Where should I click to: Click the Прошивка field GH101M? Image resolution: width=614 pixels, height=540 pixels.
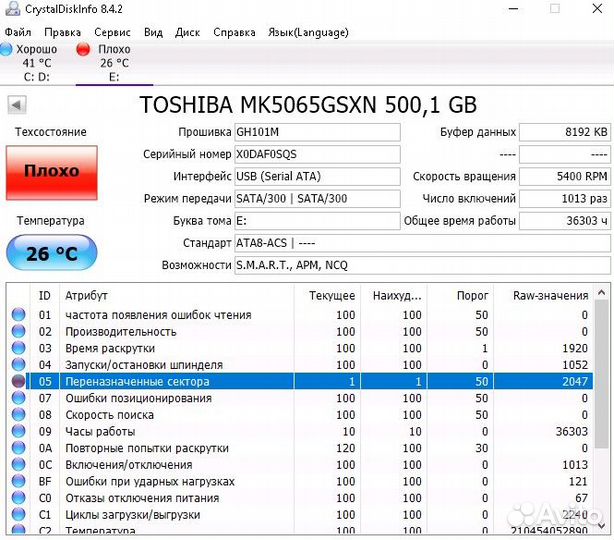(x=317, y=132)
